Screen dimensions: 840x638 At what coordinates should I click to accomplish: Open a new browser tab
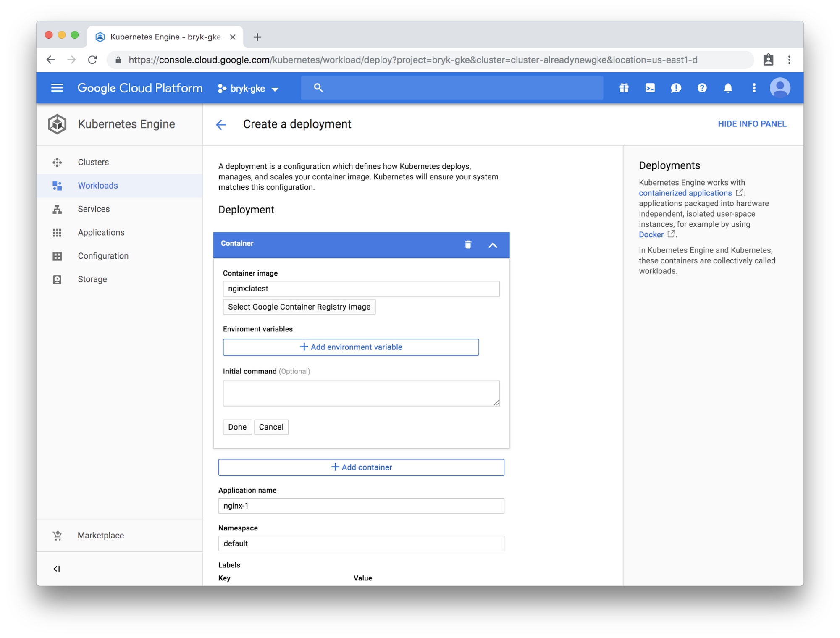[x=257, y=37]
